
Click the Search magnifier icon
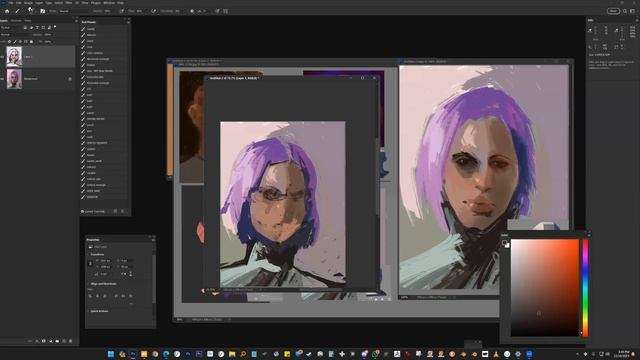(x=625, y=11)
